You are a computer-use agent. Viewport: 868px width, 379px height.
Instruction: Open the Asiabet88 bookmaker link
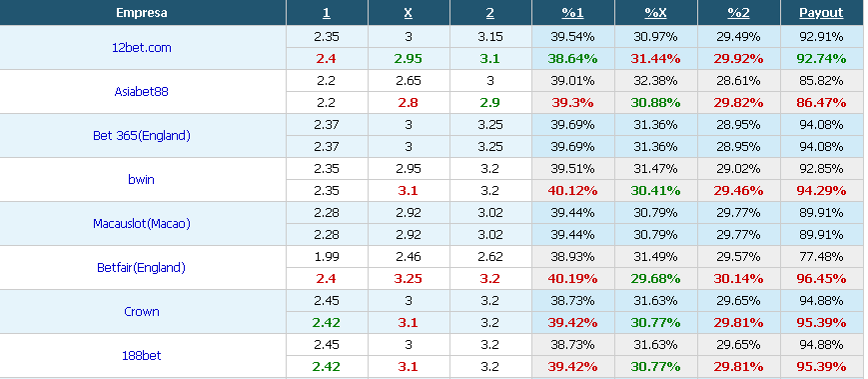click(142, 91)
